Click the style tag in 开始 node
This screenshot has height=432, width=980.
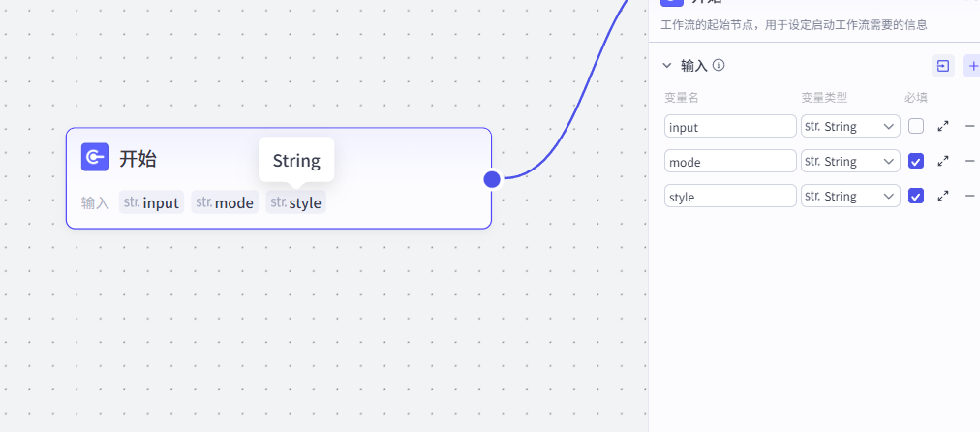pyautogui.click(x=296, y=202)
